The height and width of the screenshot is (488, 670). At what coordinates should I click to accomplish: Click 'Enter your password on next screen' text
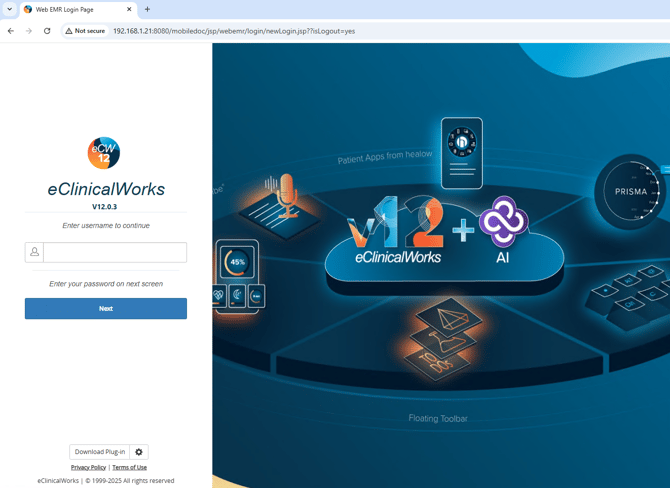click(106, 284)
